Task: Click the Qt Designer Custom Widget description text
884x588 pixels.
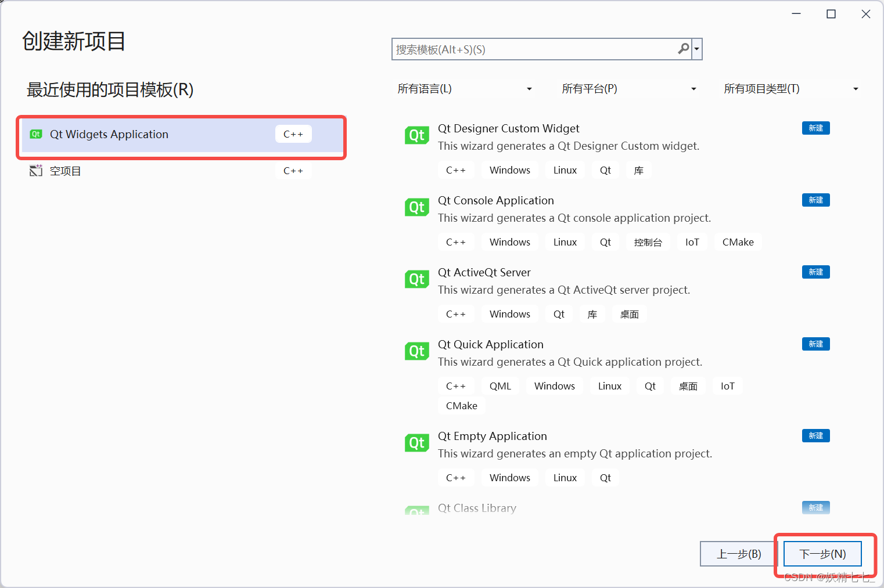Action: point(569,146)
